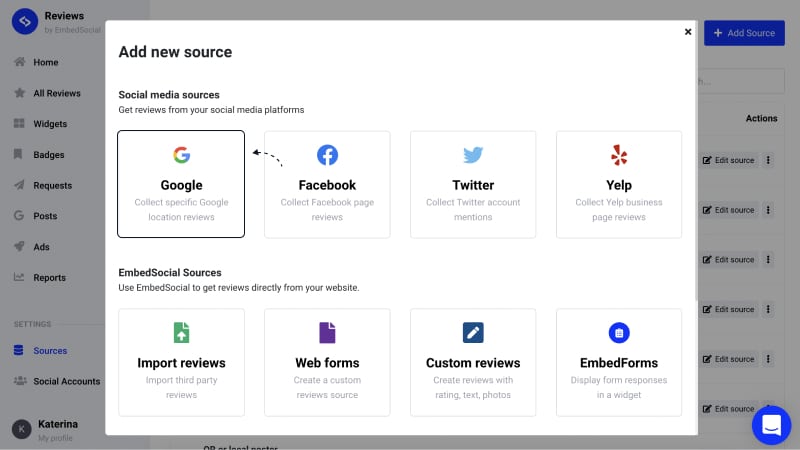Choose the Facebook source icon
This screenshot has width=800, height=450.
tap(327, 155)
